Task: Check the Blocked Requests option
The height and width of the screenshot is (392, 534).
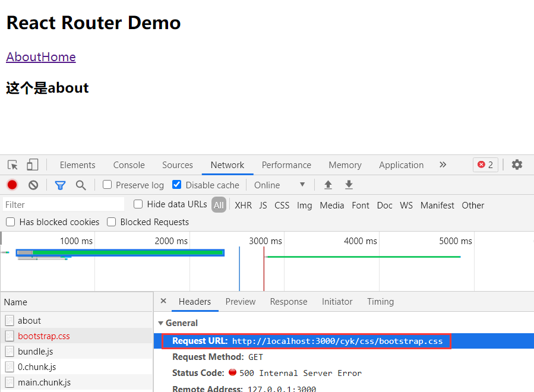Action: [111, 222]
